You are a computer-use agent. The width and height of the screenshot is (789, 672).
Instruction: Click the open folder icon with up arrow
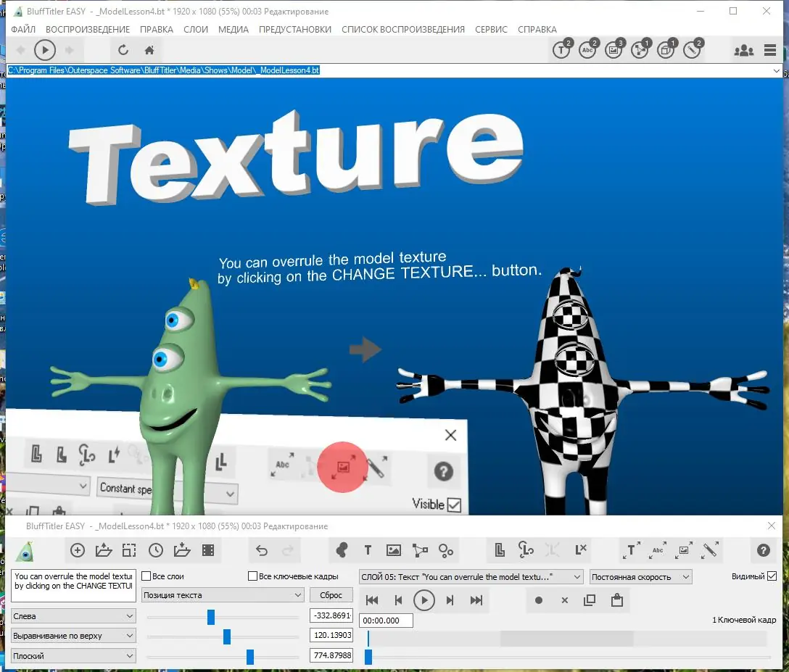(104, 550)
